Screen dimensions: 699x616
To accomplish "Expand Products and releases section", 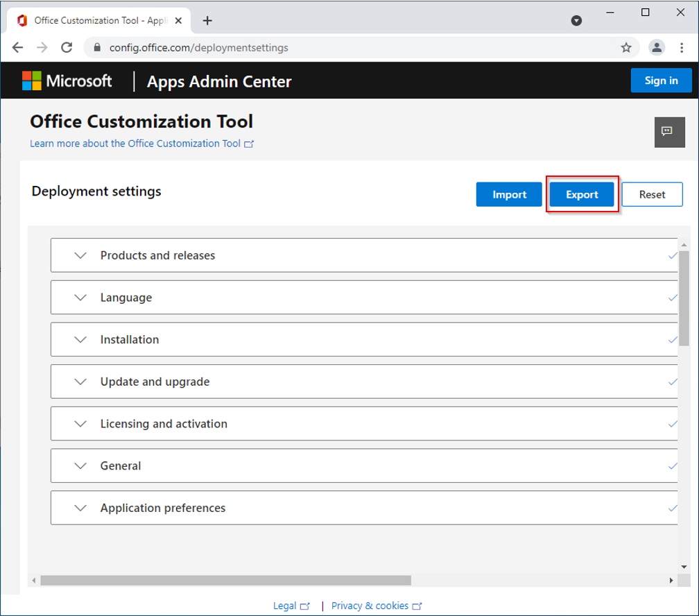I will click(x=80, y=255).
